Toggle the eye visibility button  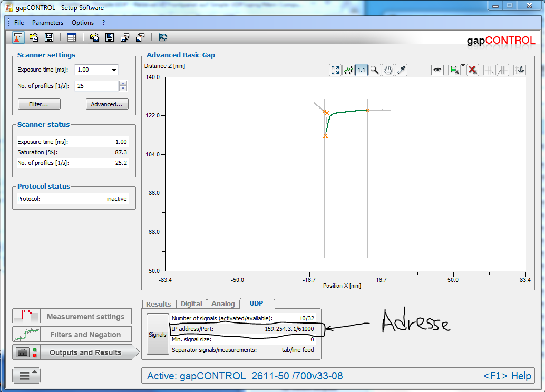[437, 70]
